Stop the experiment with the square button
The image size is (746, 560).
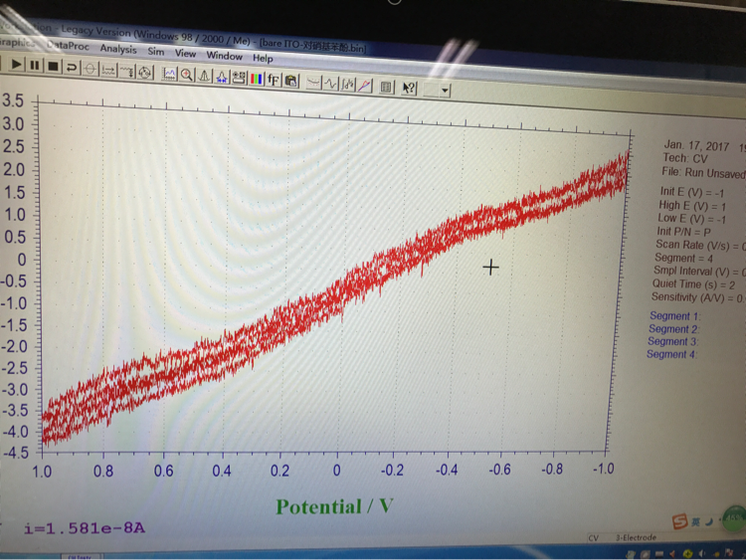point(53,66)
